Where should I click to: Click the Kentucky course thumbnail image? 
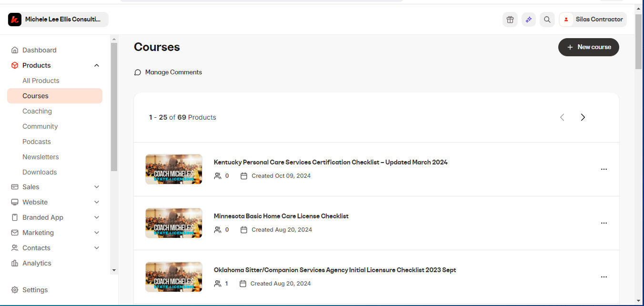click(174, 169)
